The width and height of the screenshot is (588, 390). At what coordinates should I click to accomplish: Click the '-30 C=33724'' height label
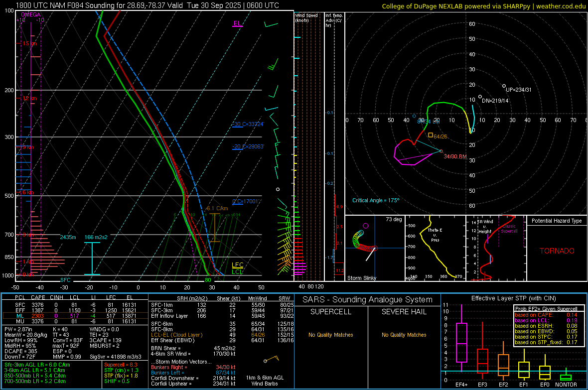[x=248, y=124]
